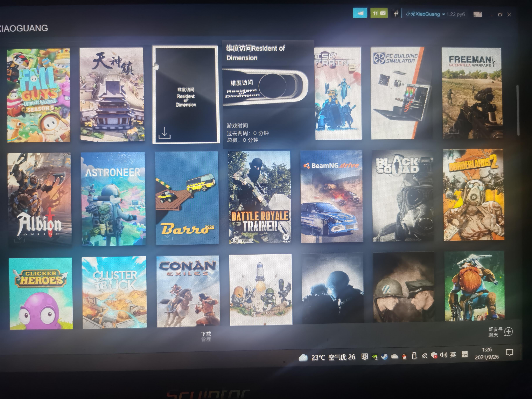Select the BeamNG.drive game tile
Viewport: 532px width, 399px height.
332,196
